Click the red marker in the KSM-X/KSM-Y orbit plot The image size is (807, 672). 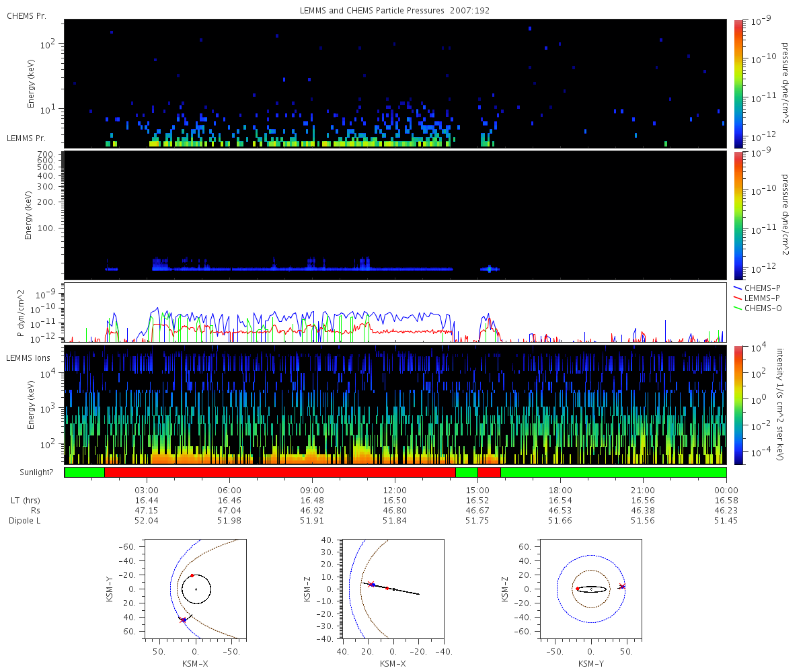pos(192,575)
